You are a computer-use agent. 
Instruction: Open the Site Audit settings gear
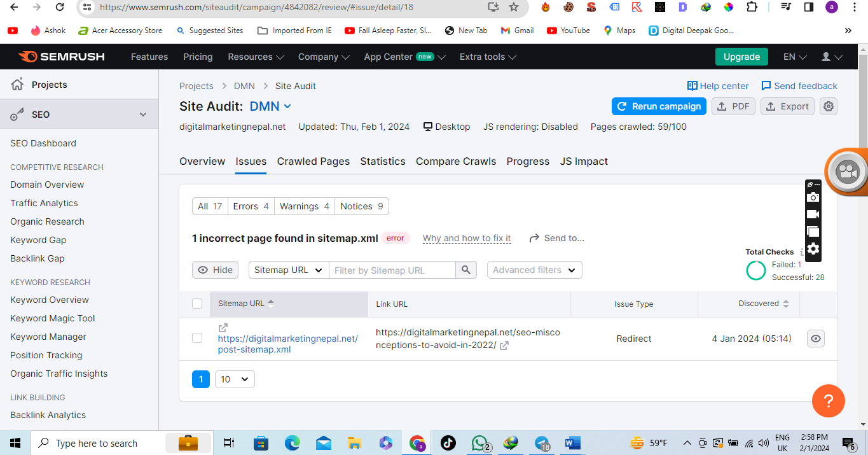tap(828, 106)
